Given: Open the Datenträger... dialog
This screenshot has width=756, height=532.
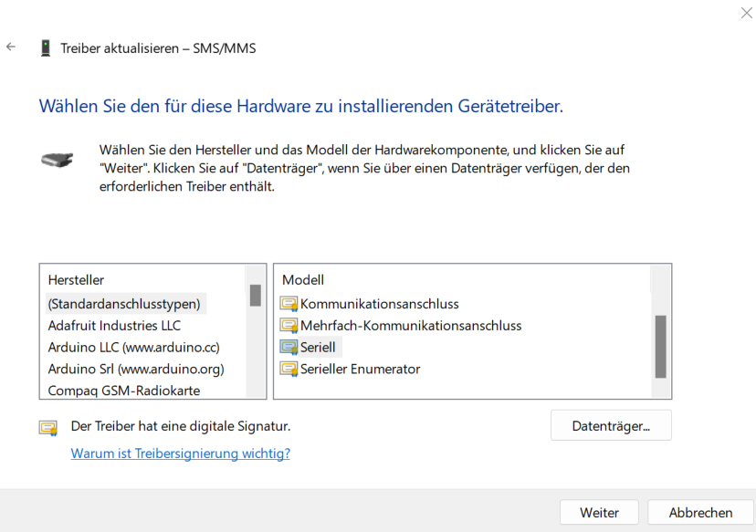Looking at the screenshot, I should pos(611,426).
